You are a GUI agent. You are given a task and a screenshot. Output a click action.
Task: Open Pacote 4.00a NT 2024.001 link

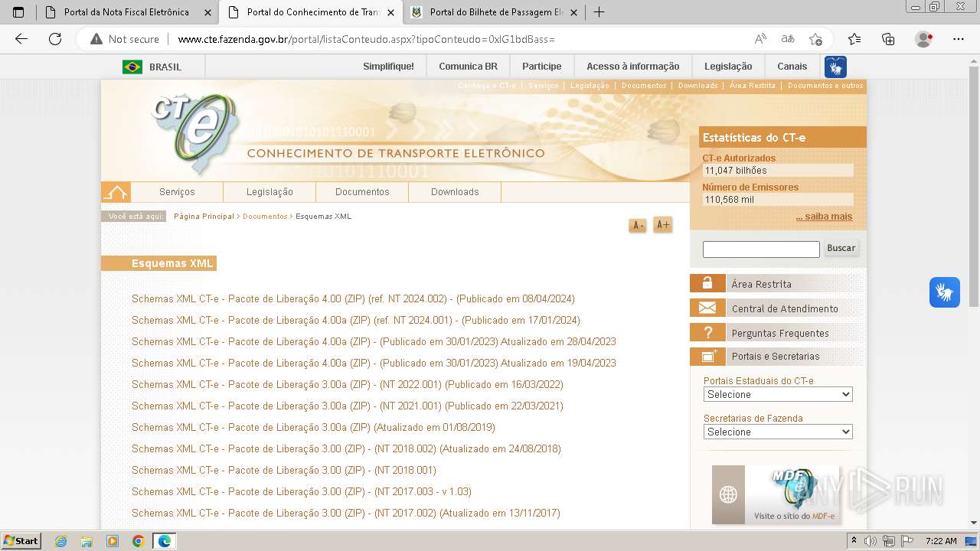[x=356, y=321]
